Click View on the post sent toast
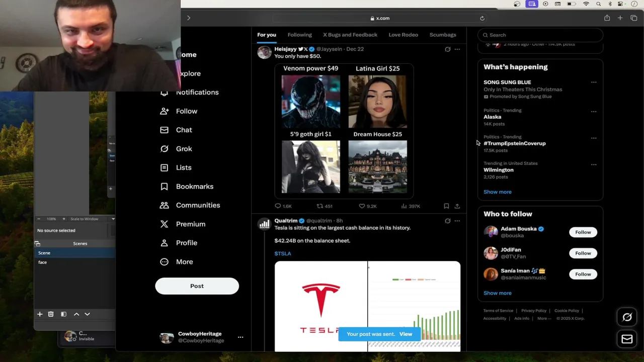 406,334
